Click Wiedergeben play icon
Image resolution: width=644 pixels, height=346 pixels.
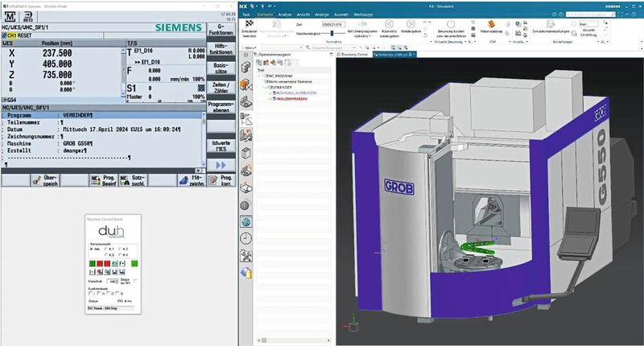[x=411, y=24]
